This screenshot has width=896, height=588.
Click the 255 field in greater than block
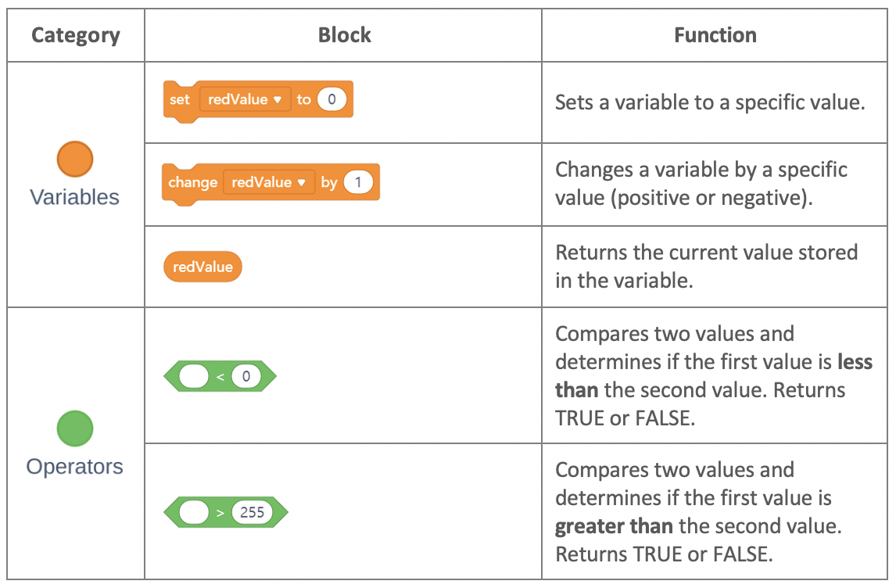tap(252, 512)
